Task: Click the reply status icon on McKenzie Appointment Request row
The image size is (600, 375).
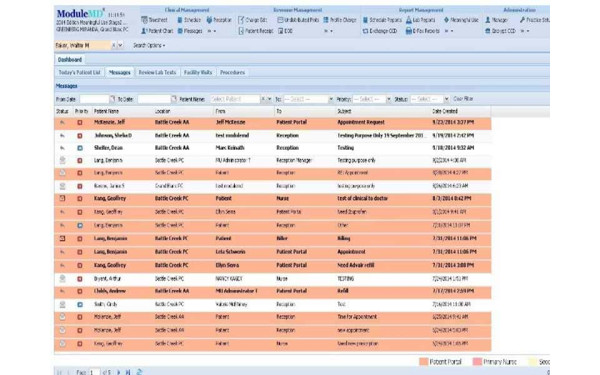Action: pos(62,123)
